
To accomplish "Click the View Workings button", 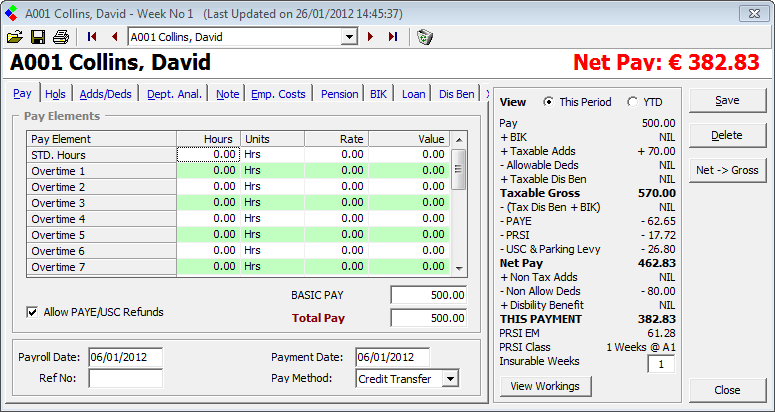I will 545,386.
